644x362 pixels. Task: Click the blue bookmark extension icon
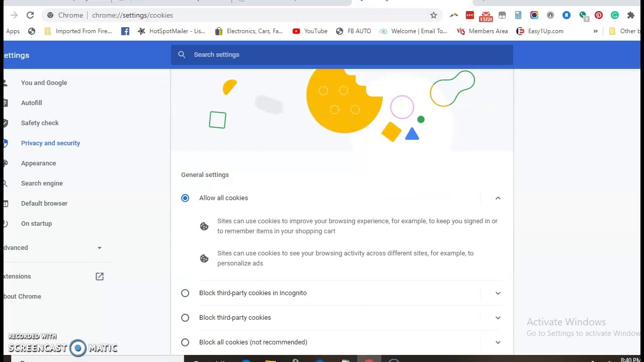coord(567,15)
